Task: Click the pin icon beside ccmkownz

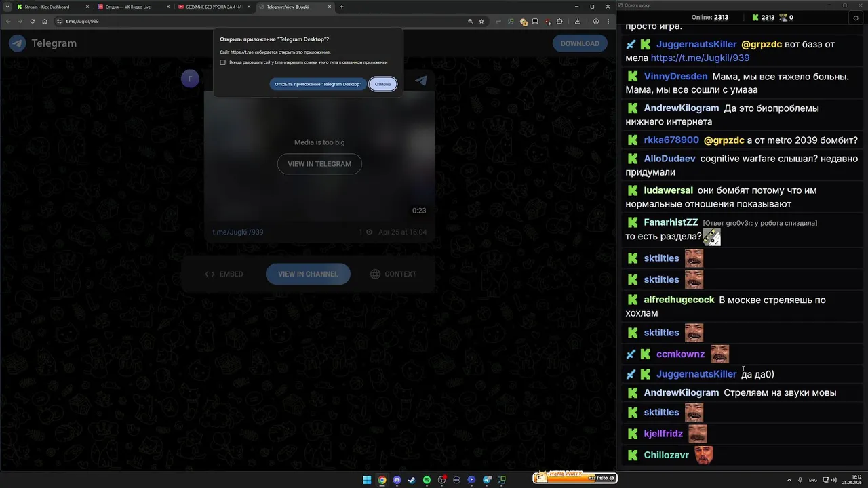Action: [631, 354]
